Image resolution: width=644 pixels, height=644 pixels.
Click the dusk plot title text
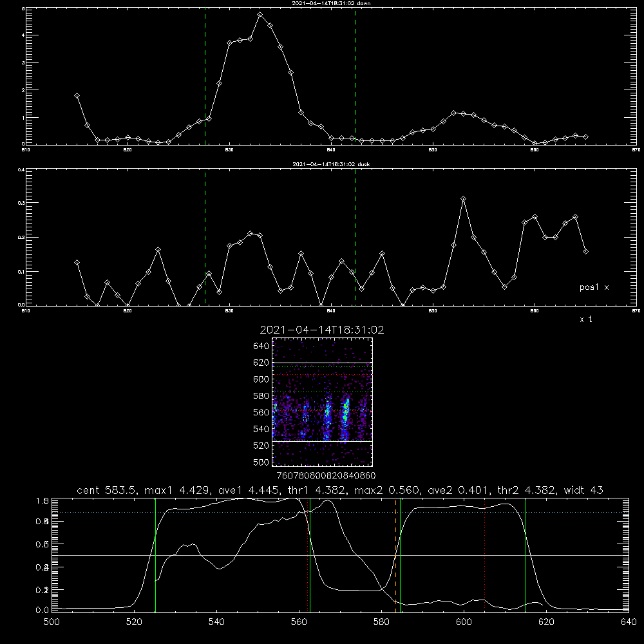[331, 164]
